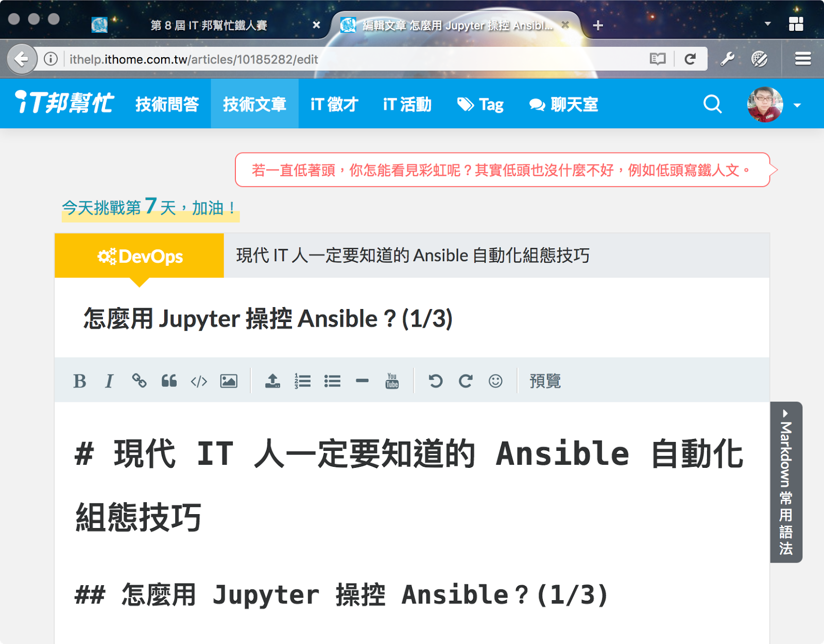Insert a numbered list
Viewport: 824px width, 644px height.
click(x=302, y=381)
